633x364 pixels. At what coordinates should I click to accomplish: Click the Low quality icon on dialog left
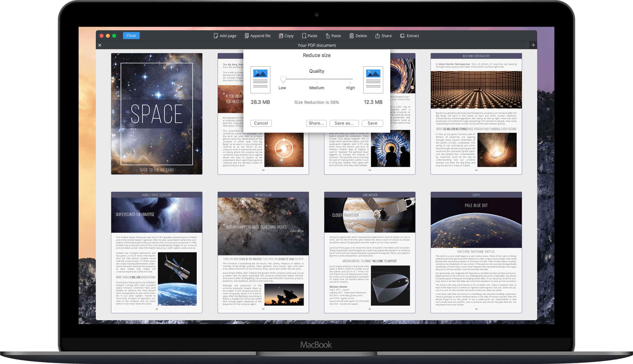pyautogui.click(x=260, y=80)
